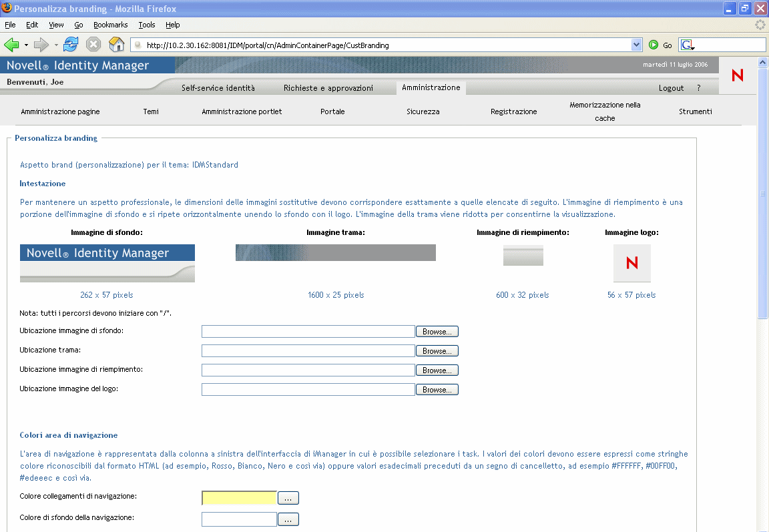
Task: Click the ? help link
Action: (699, 87)
